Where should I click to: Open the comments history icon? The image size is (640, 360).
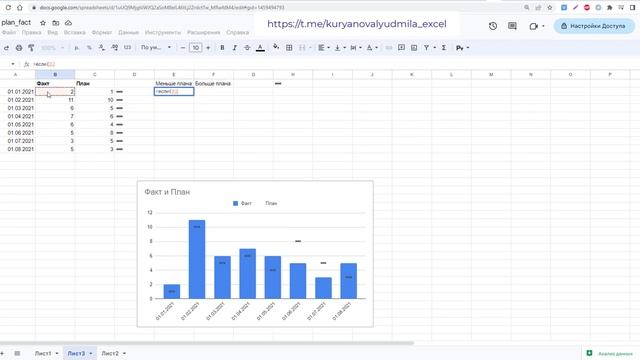512,26
